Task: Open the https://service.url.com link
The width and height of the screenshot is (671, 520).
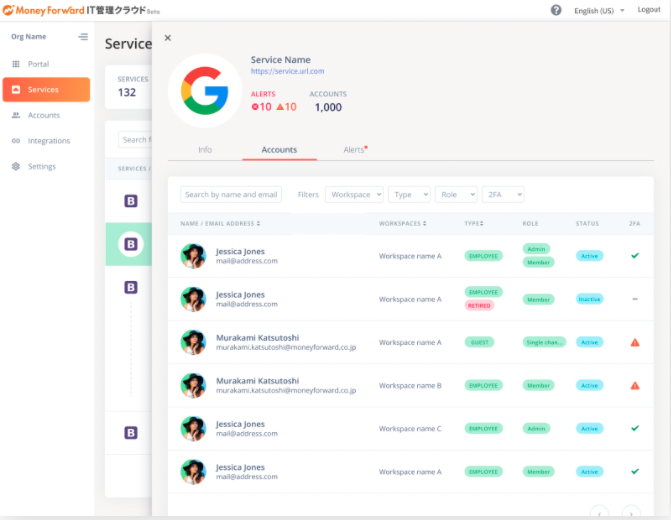Action: (x=287, y=71)
